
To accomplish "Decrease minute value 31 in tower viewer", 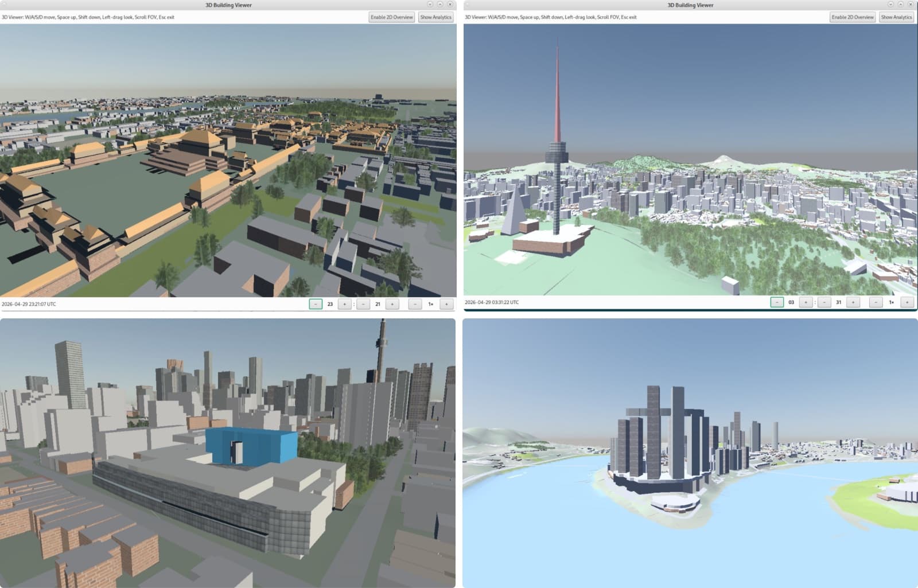I will 824,302.
